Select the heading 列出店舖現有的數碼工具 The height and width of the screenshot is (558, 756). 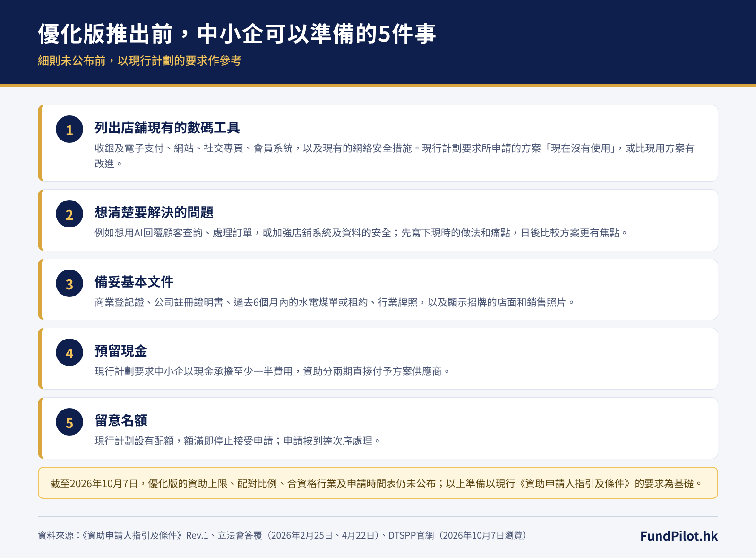[167, 128]
